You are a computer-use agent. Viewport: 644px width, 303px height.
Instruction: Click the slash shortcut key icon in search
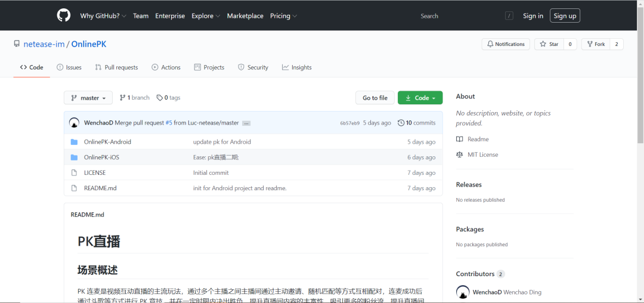(509, 16)
